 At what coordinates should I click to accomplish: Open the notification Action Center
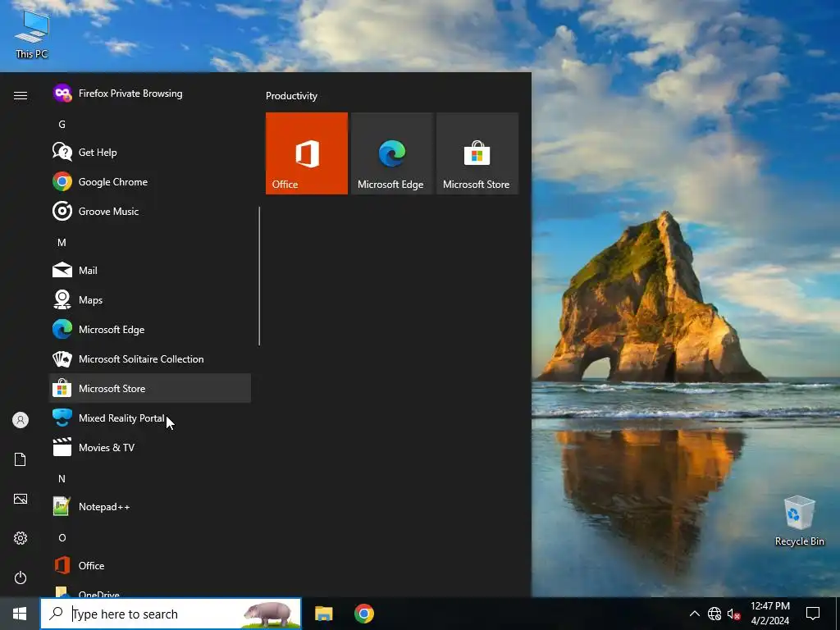point(813,614)
